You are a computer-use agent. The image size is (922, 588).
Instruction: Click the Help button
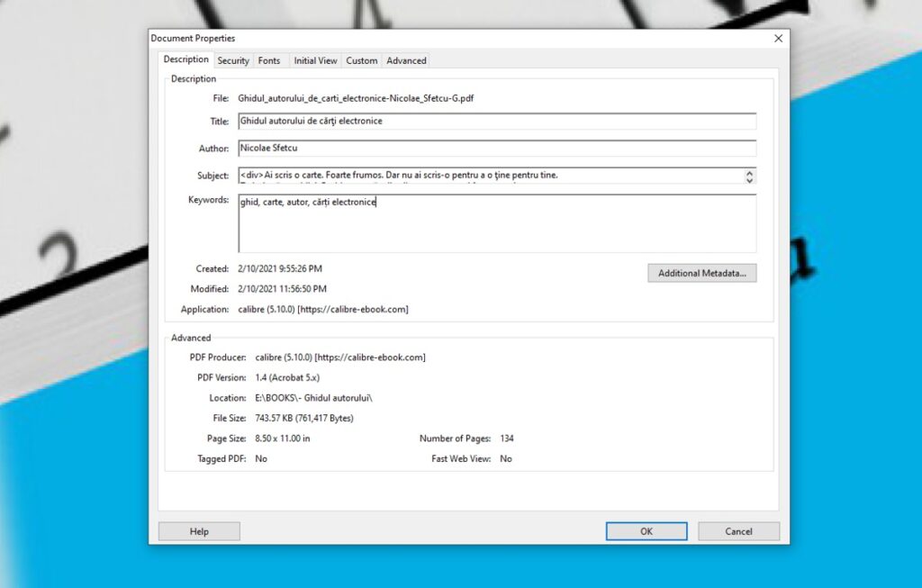point(199,531)
